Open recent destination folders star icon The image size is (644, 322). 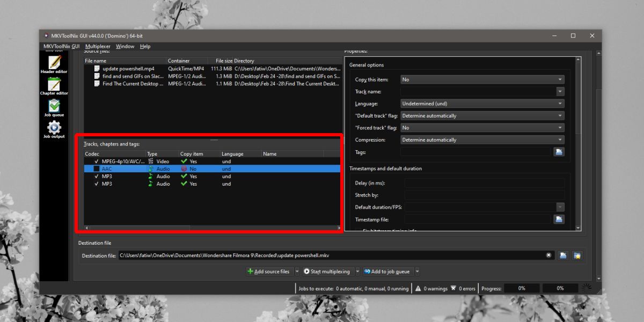click(x=577, y=255)
